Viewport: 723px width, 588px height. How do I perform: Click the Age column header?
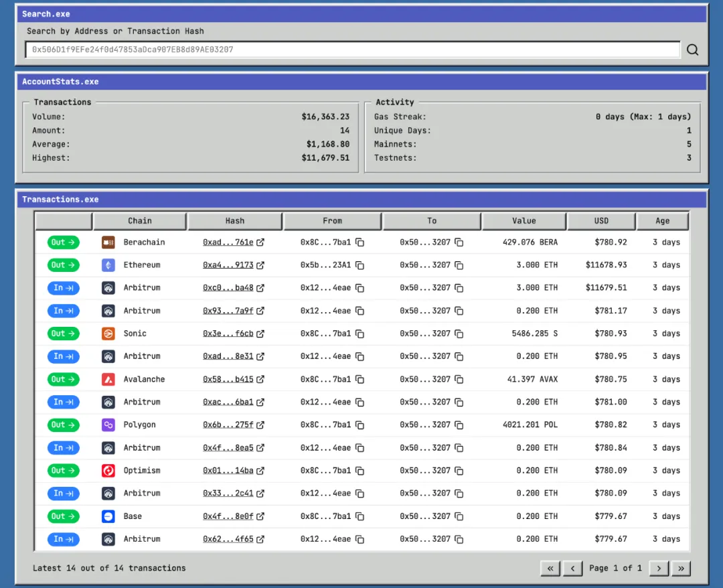[x=662, y=221]
